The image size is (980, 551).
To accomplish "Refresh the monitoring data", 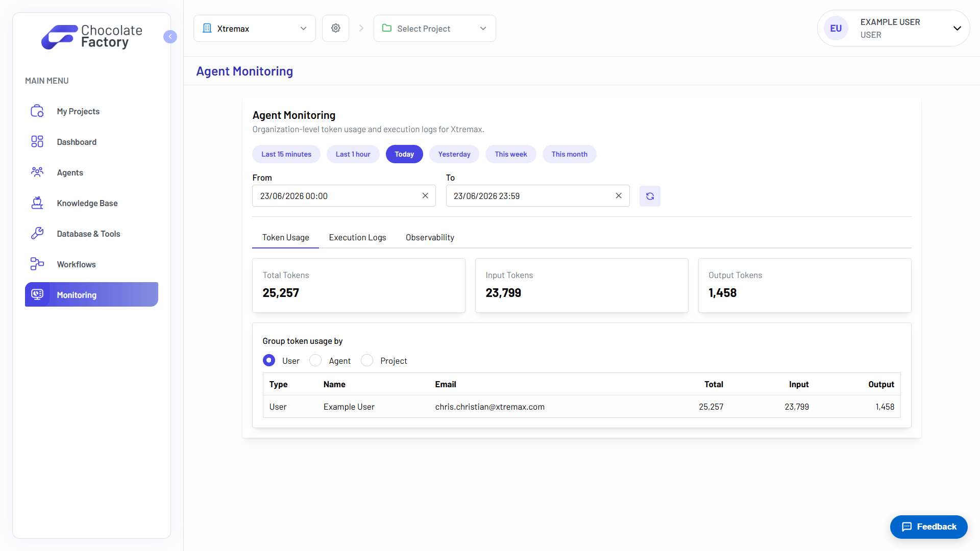I will click(x=650, y=196).
